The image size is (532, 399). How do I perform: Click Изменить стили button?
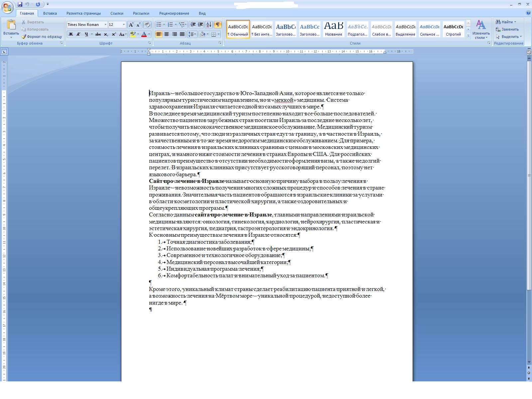click(x=481, y=29)
